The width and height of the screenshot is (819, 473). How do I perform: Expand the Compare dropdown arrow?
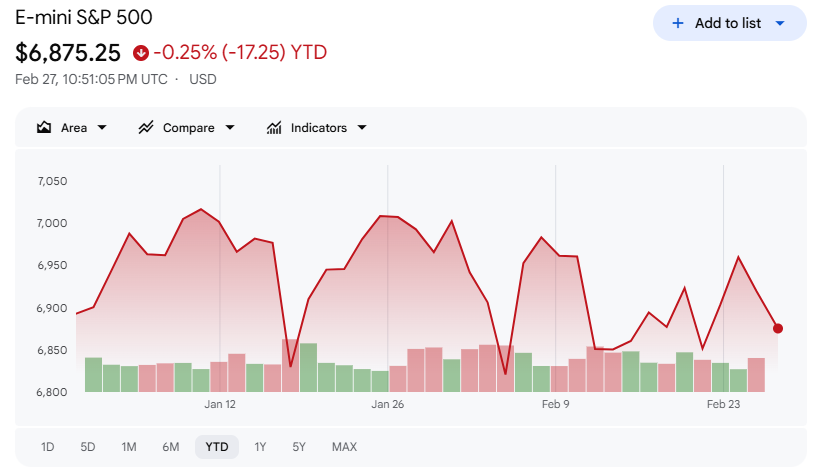point(230,127)
